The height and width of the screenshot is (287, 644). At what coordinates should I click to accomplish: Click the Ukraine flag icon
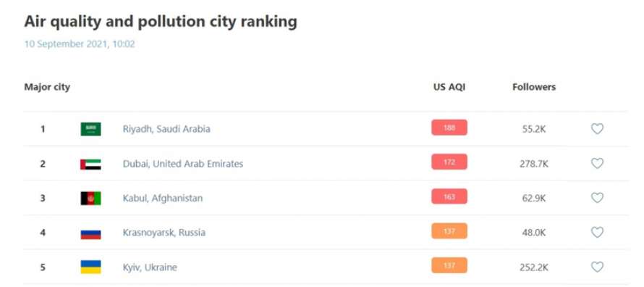click(x=90, y=267)
